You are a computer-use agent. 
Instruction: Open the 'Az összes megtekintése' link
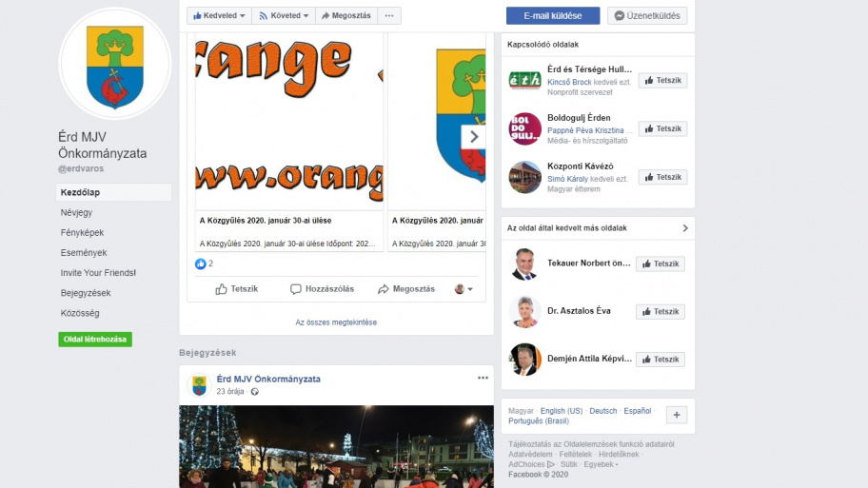336,322
